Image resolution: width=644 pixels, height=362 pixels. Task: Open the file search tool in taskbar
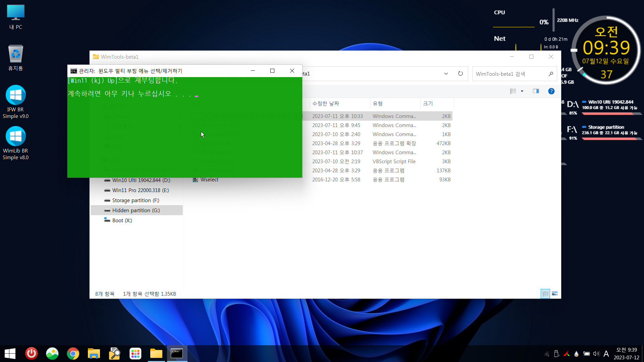pos(115,354)
